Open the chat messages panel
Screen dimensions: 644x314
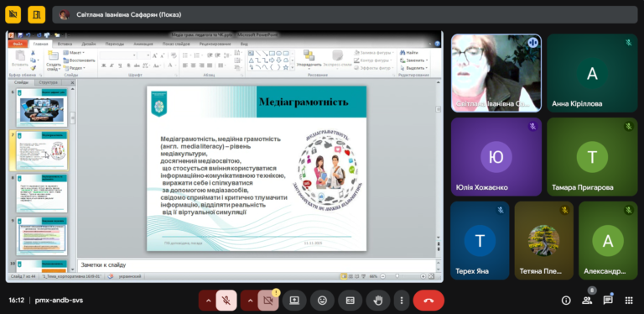(608, 301)
